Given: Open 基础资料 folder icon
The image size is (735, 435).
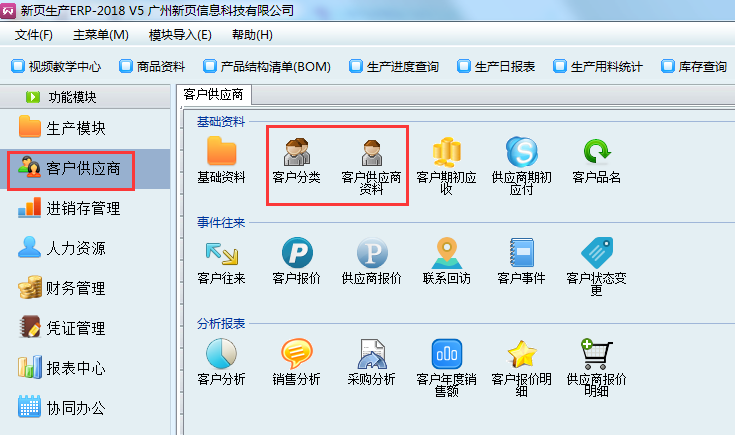Looking at the screenshot, I should pyautogui.click(x=221, y=151).
